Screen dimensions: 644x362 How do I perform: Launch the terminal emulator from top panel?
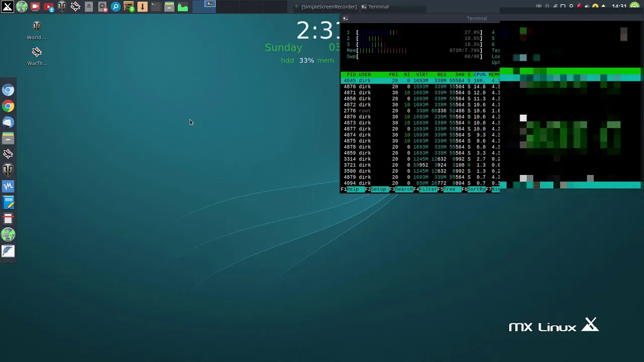pos(155,7)
